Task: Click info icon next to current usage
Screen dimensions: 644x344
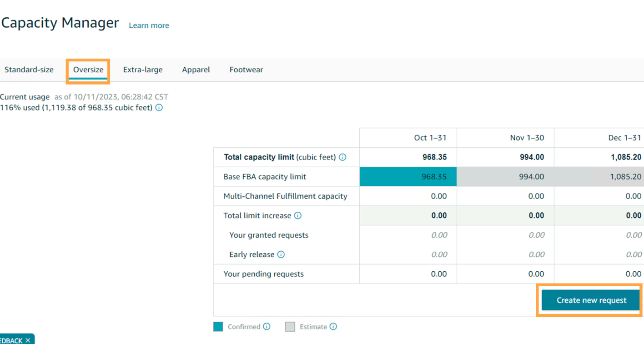Action: coord(159,108)
